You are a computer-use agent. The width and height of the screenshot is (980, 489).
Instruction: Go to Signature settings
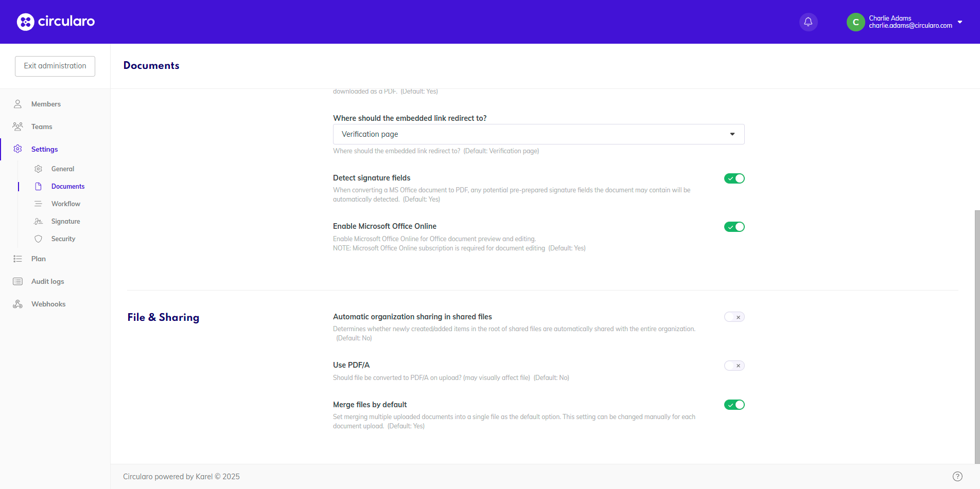[x=65, y=221]
